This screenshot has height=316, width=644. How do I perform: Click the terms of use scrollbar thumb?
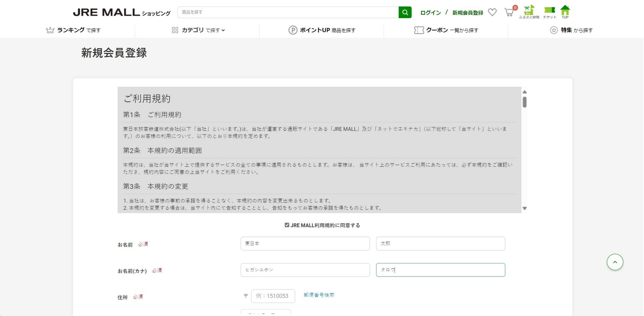[x=524, y=102]
